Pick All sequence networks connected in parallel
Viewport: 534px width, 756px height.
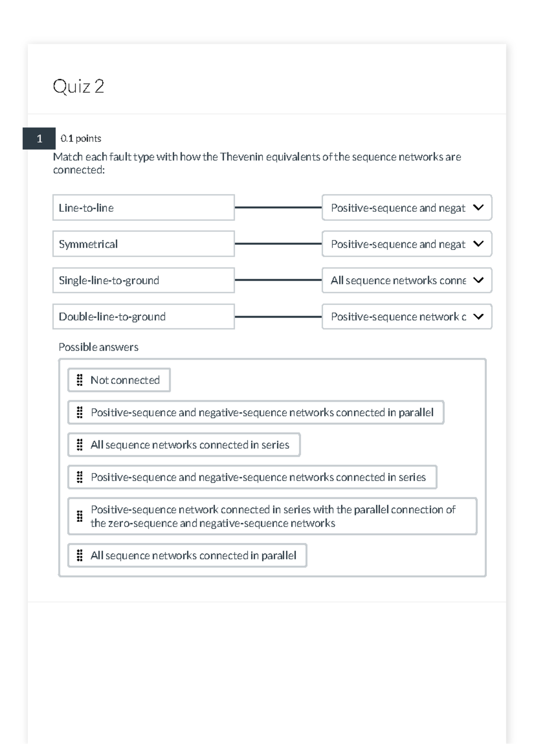[193, 555]
